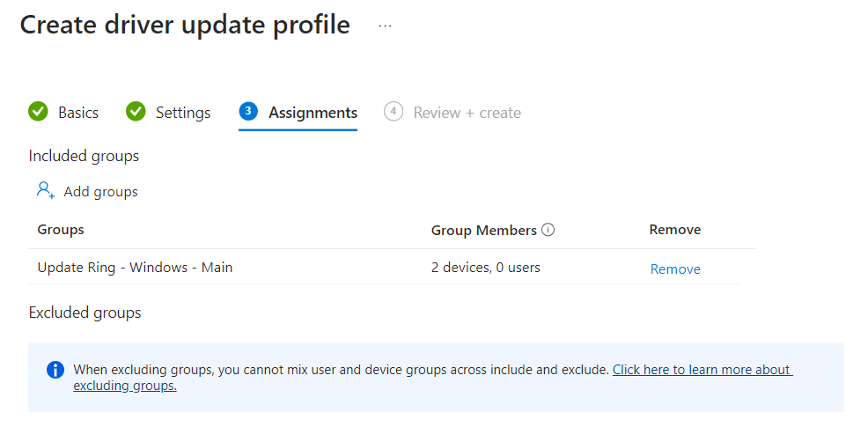Image resolution: width=868 pixels, height=427 pixels.
Task: Click the Groups column header
Action: point(61,230)
